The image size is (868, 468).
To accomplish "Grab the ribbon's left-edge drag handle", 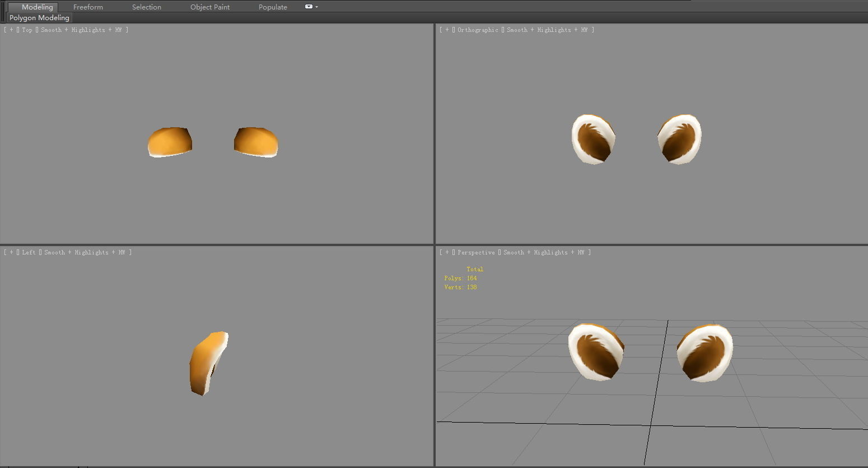I will point(3,7).
